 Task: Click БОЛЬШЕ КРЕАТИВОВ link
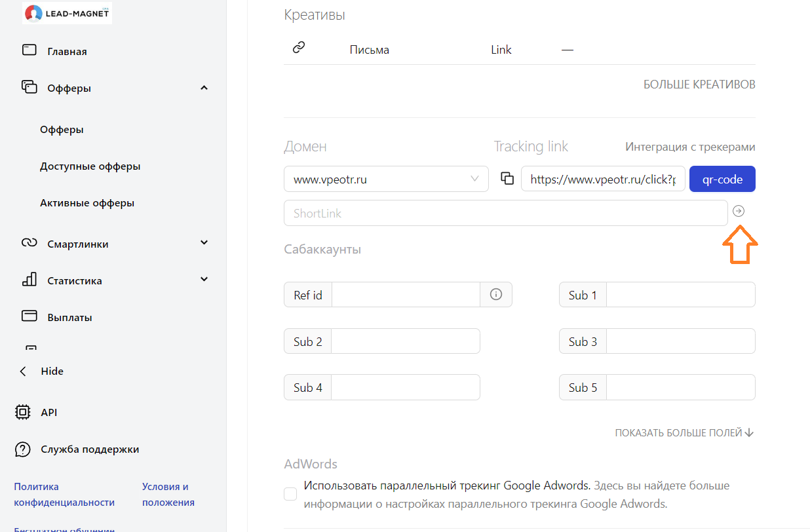699,85
